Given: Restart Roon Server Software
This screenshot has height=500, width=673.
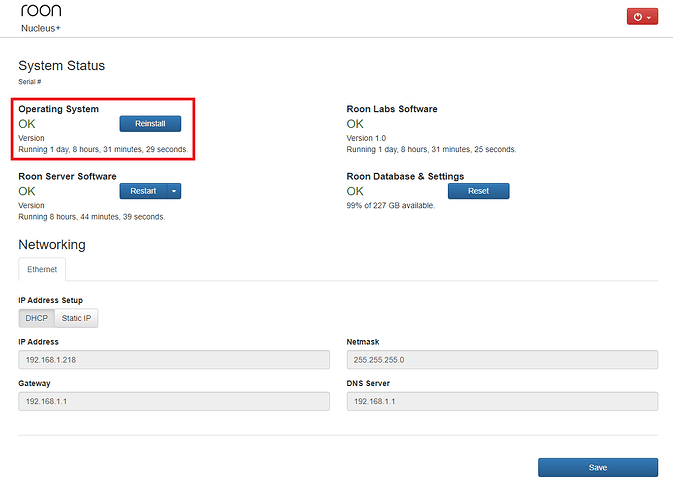Looking at the screenshot, I should [143, 191].
